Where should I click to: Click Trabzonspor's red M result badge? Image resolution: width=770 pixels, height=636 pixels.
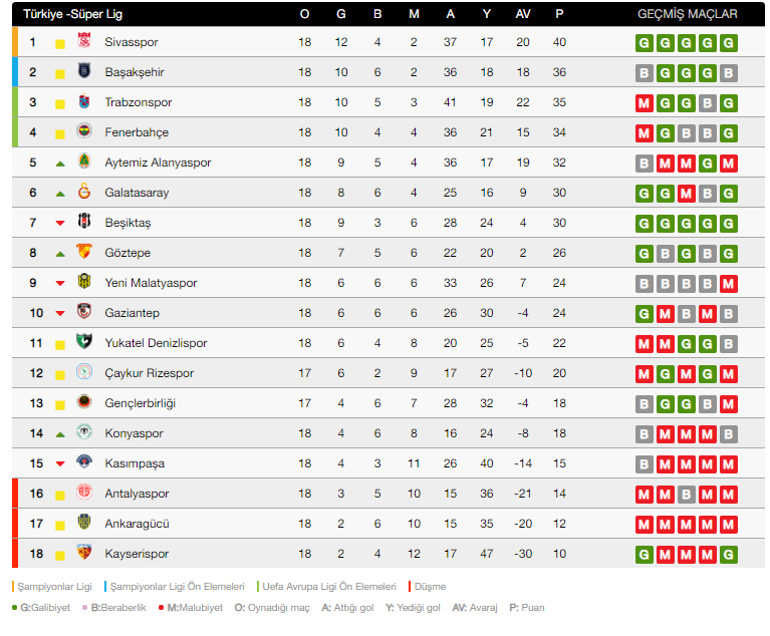pos(645,103)
